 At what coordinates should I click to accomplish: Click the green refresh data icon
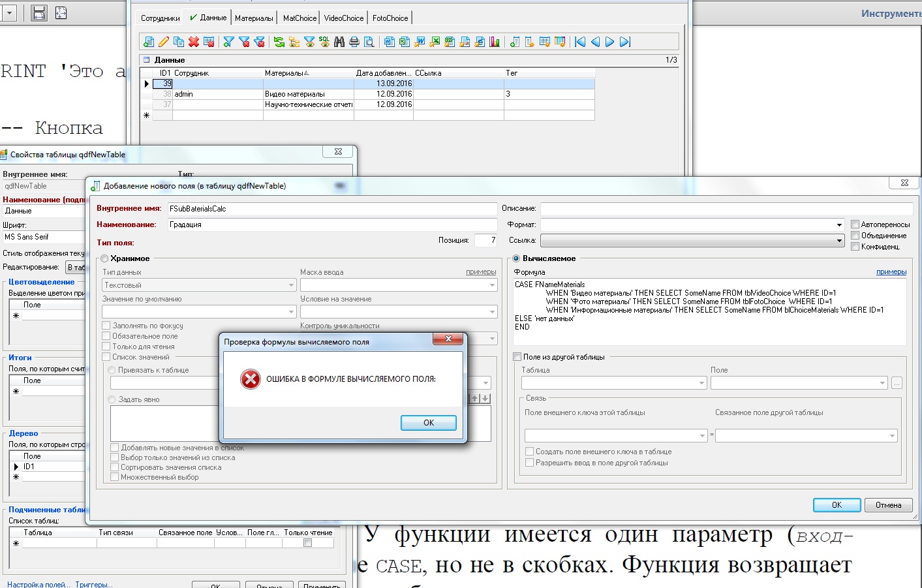[x=279, y=42]
